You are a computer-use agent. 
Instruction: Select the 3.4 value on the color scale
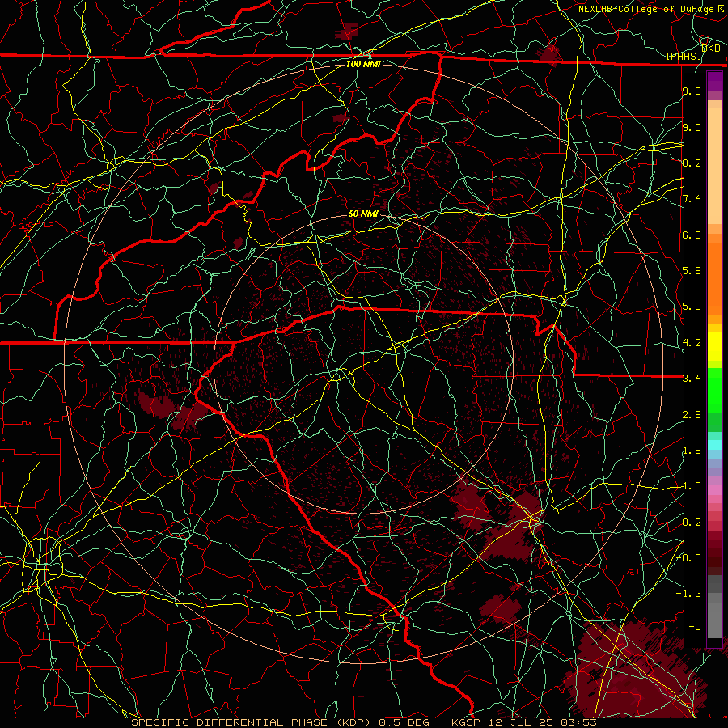(692, 379)
